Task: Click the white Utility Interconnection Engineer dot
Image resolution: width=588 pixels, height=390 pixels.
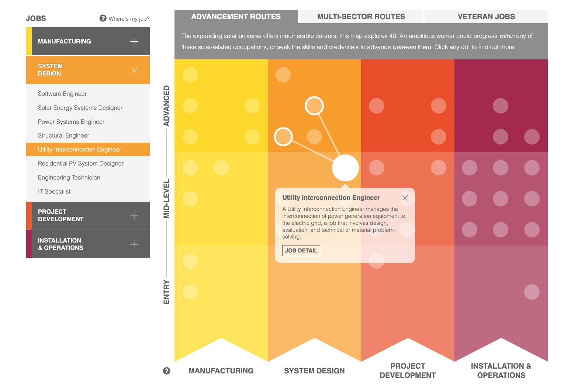Action: (x=346, y=168)
